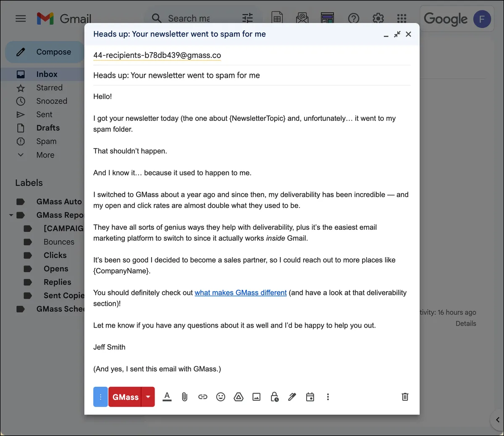Screen dimensions: 504x436
Task: Open the 'what makes GMass different' link
Action: click(x=241, y=293)
